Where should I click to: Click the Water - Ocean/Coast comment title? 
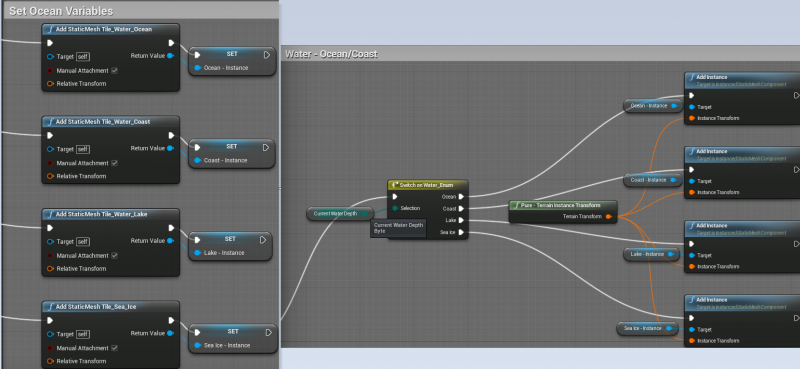point(331,54)
